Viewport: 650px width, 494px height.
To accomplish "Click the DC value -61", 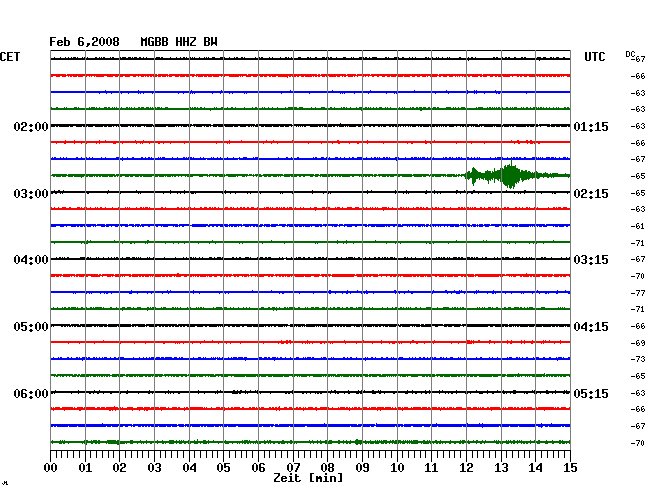I will (638, 226).
